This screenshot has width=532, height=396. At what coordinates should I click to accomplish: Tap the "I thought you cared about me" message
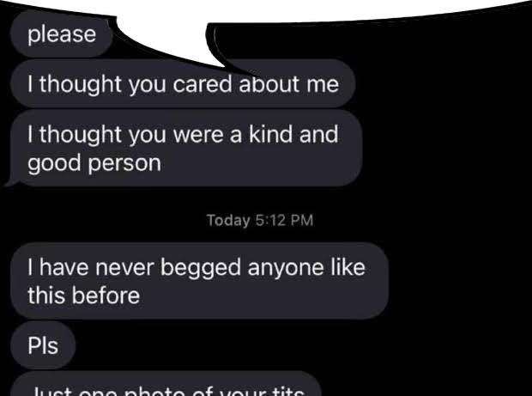coord(184,83)
